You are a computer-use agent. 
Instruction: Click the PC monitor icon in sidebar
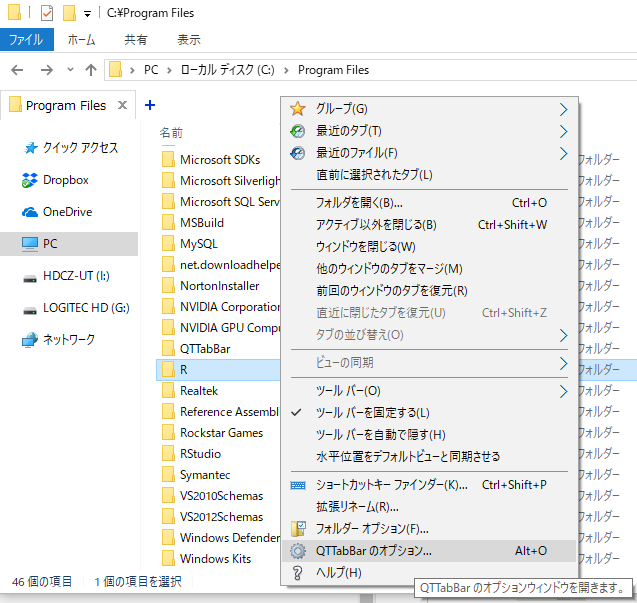[x=30, y=244]
